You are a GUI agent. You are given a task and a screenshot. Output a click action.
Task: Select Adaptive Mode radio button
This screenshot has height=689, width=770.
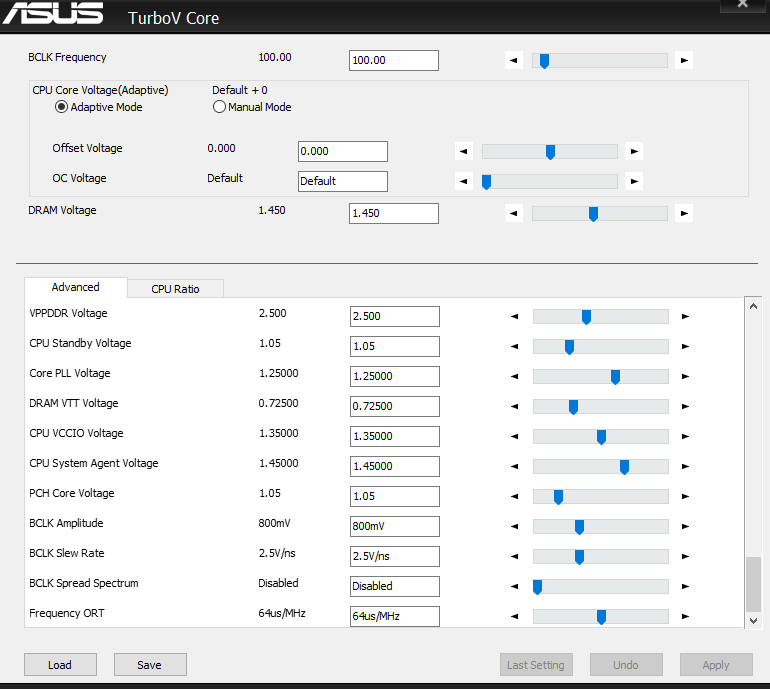[61, 107]
